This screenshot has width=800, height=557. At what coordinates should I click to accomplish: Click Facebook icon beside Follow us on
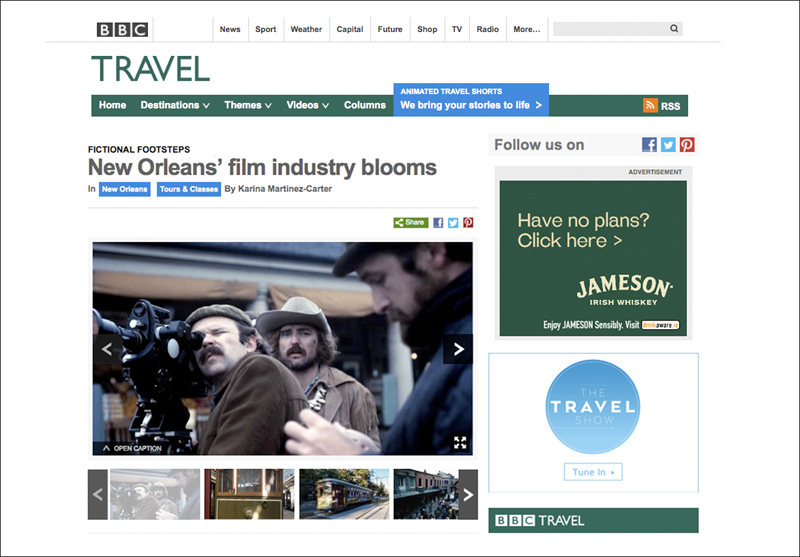649,145
